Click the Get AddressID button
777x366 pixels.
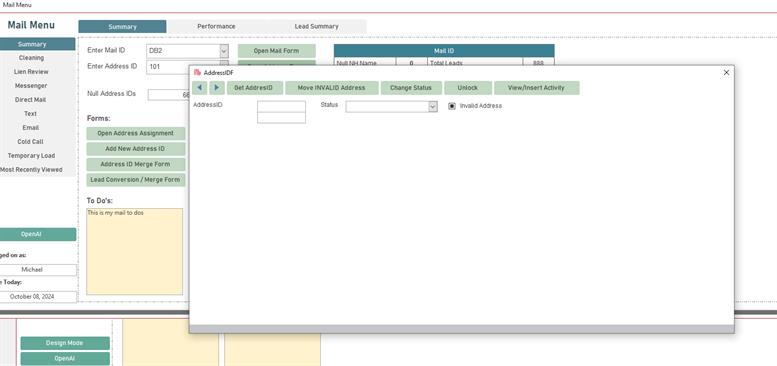click(255, 88)
